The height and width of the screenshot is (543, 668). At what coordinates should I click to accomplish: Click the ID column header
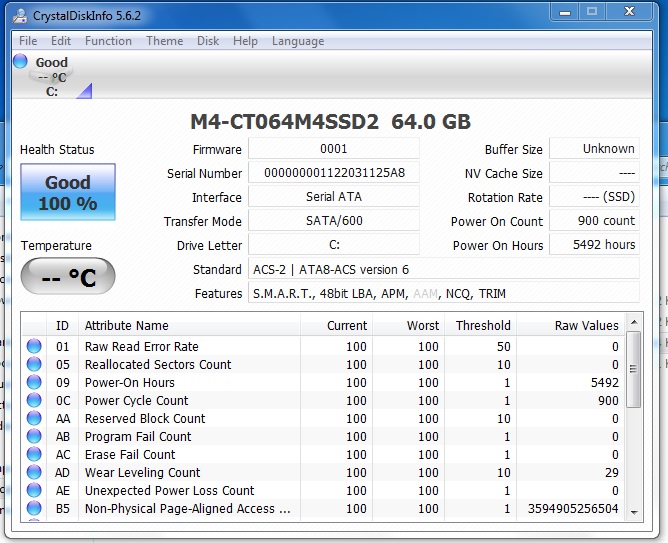[x=62, y=325]
